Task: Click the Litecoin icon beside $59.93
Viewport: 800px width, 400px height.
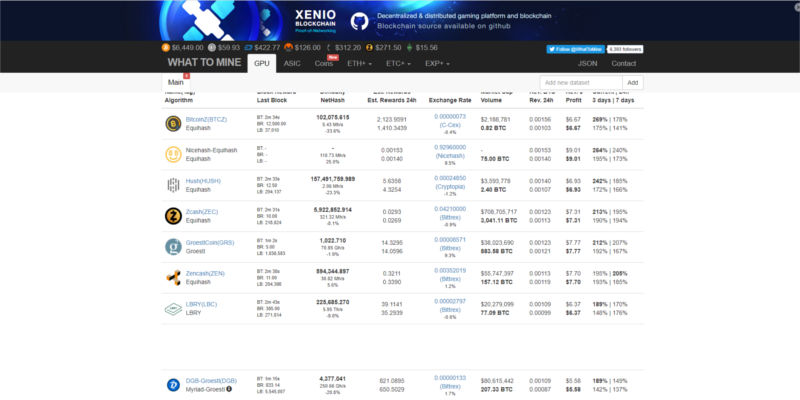Action: (212, 47)
